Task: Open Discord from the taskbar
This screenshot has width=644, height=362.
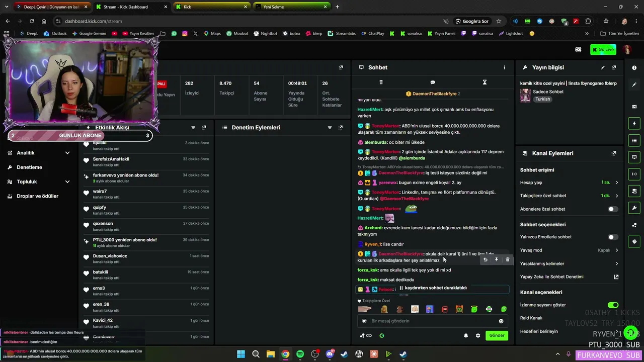Action: tap(330, 354)
